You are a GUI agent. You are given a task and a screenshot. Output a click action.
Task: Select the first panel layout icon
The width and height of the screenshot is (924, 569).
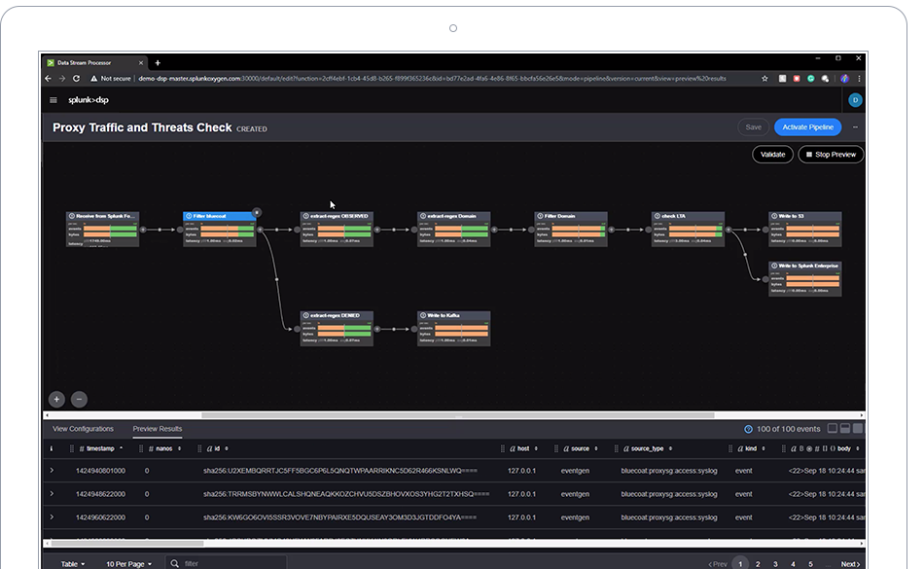832,428
